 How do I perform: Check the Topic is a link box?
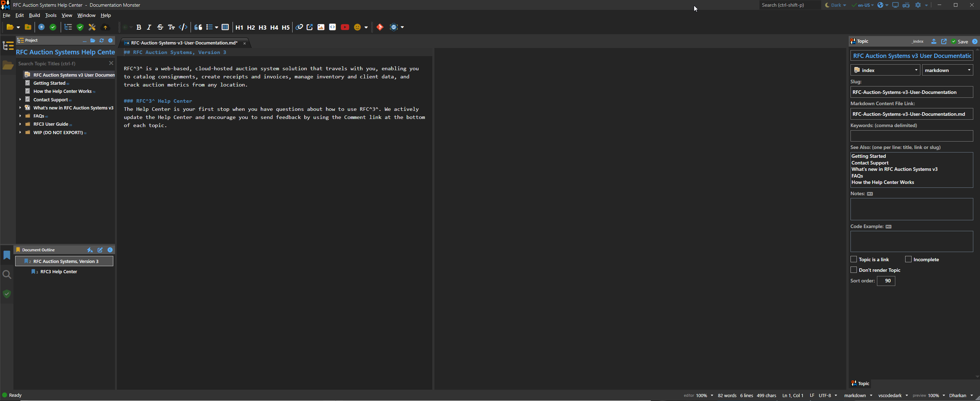tap(854, 259)
